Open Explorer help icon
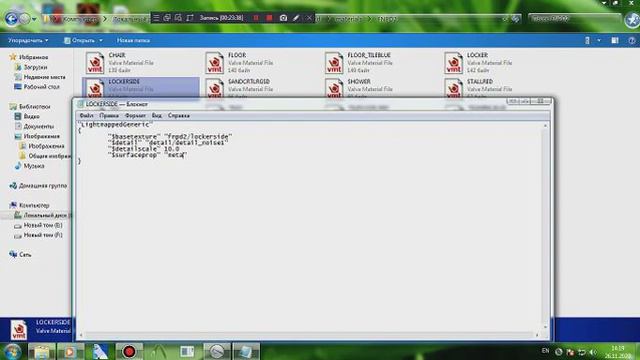This screenshot has height=360, width=640. point(631,40)
